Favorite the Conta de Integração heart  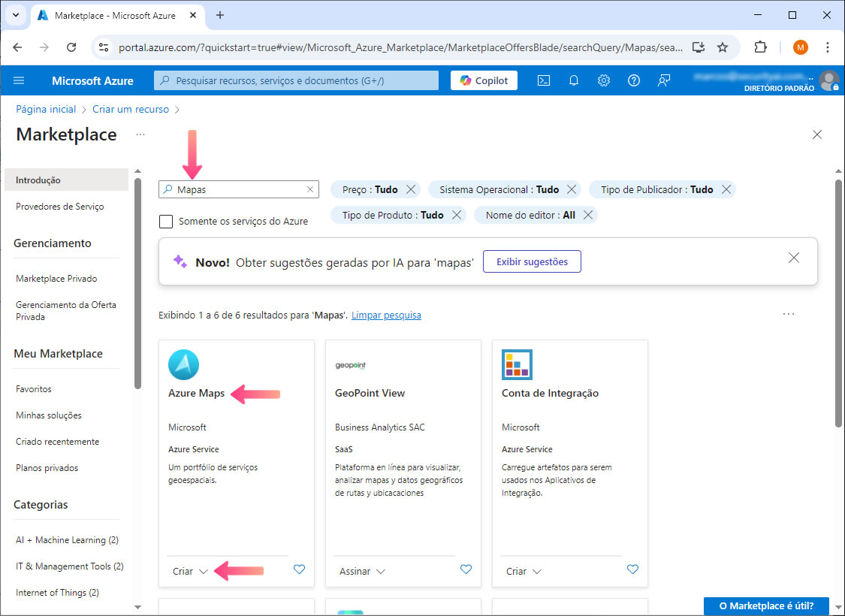[x=632, y=569]
